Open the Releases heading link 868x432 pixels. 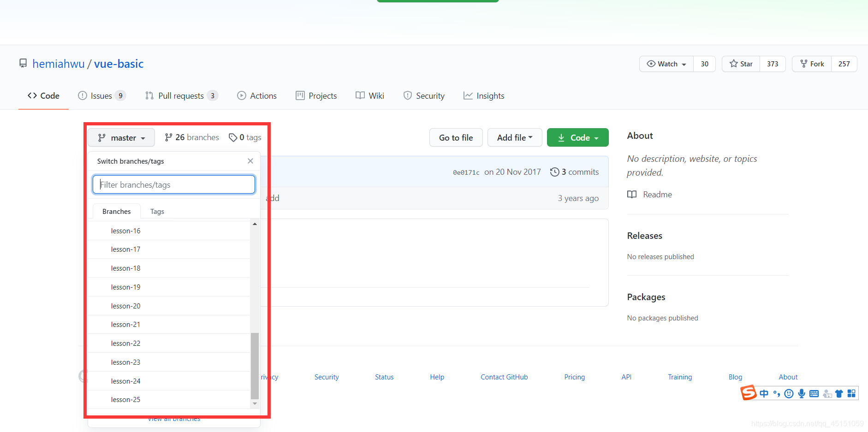coord(644,236)
